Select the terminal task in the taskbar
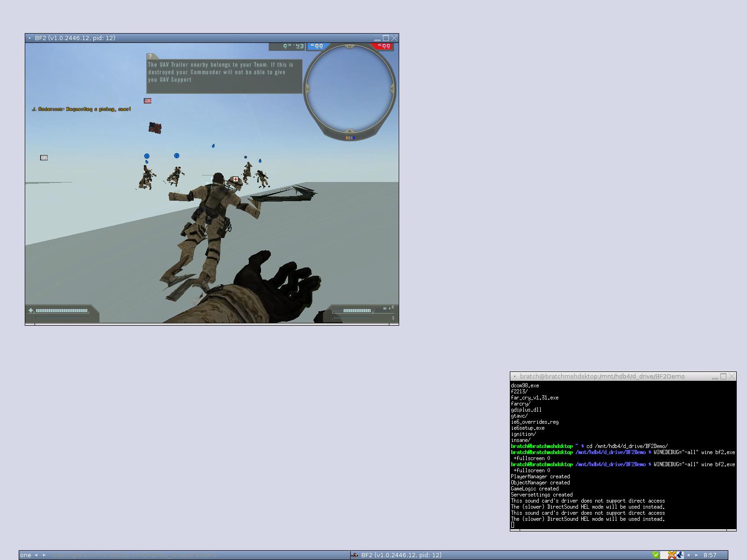This screenshot has width=747, height=560. pos(199,555)
